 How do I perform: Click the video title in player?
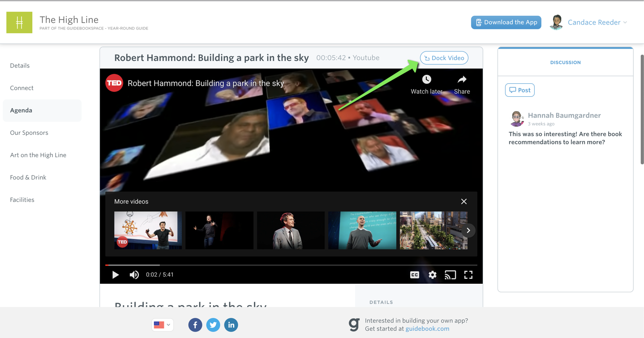pyautogui.click(x=206, y=83)
